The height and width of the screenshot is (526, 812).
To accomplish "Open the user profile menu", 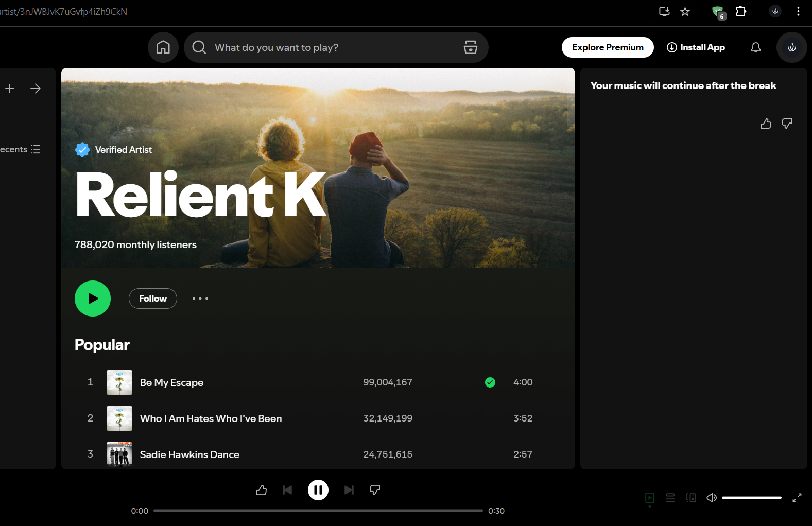I will (x=791, y=47).
